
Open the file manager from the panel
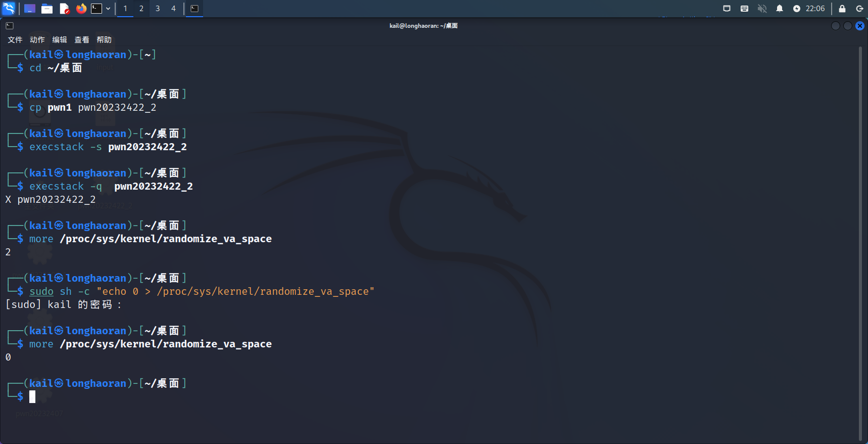click(47, 9)
